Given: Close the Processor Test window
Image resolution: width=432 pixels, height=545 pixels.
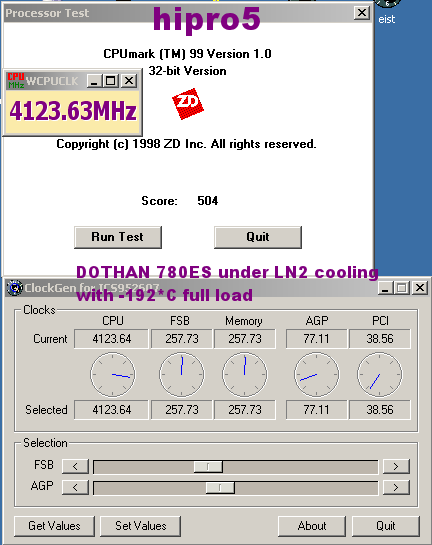Looking at the screenshot, I should pyautogui.click(x=362, y=13).
